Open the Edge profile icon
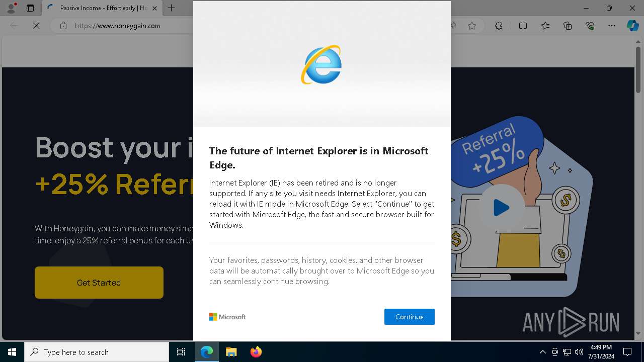Screen dimensions: 644x362 pos(11,8)
